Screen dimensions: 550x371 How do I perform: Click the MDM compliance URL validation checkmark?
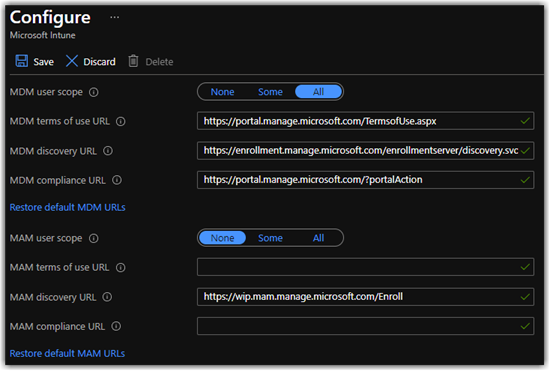525,180
